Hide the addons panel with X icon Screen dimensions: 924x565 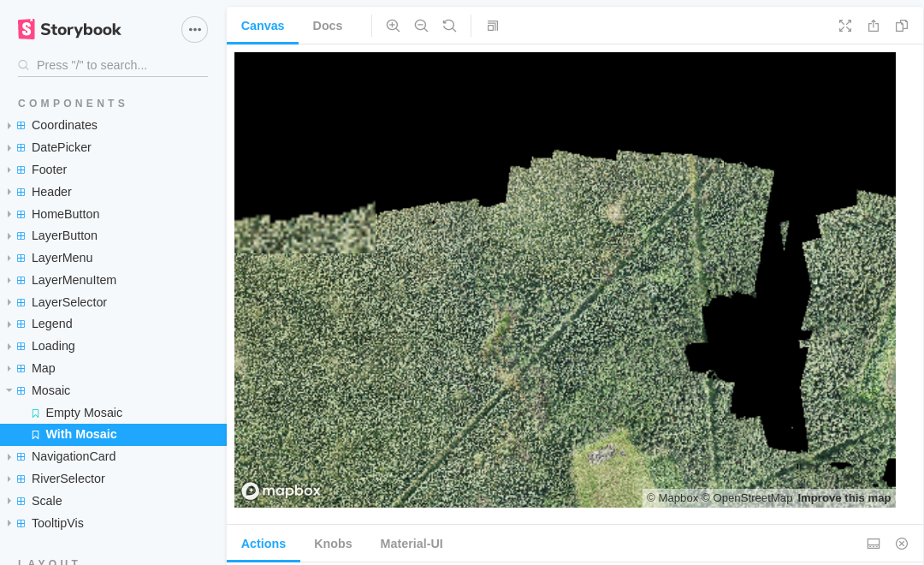[x=902, y=544]
